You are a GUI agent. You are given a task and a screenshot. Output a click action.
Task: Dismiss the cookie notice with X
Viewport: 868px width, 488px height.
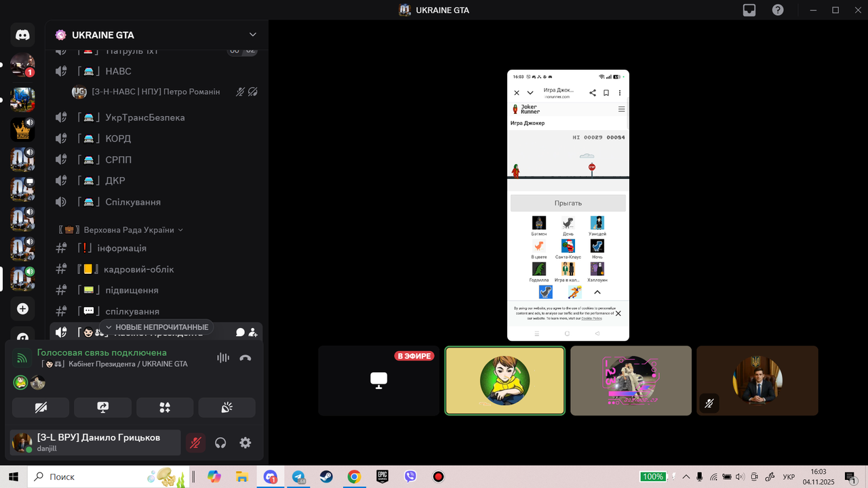[x=618, y=314]
